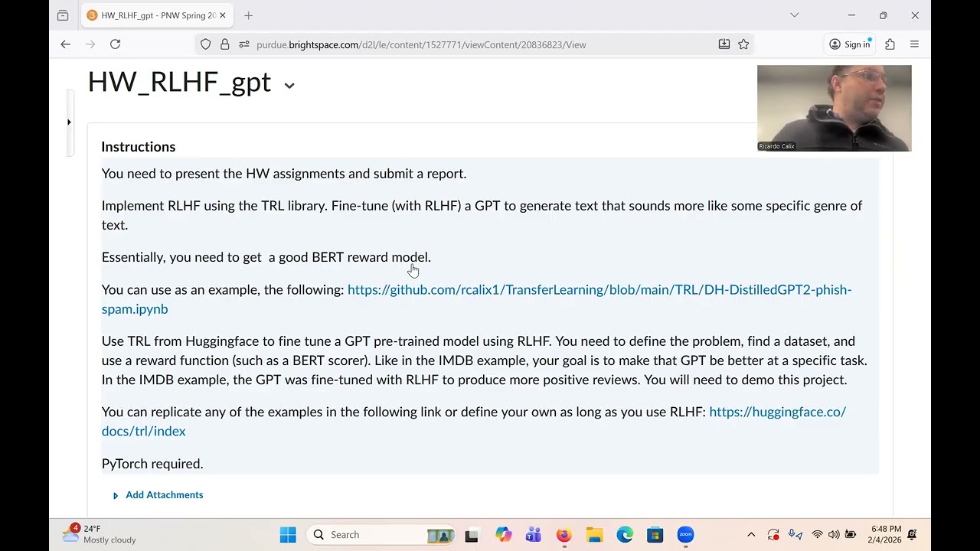Open the tracking protection shield icon
980x551 pixels.
(205, 44)
